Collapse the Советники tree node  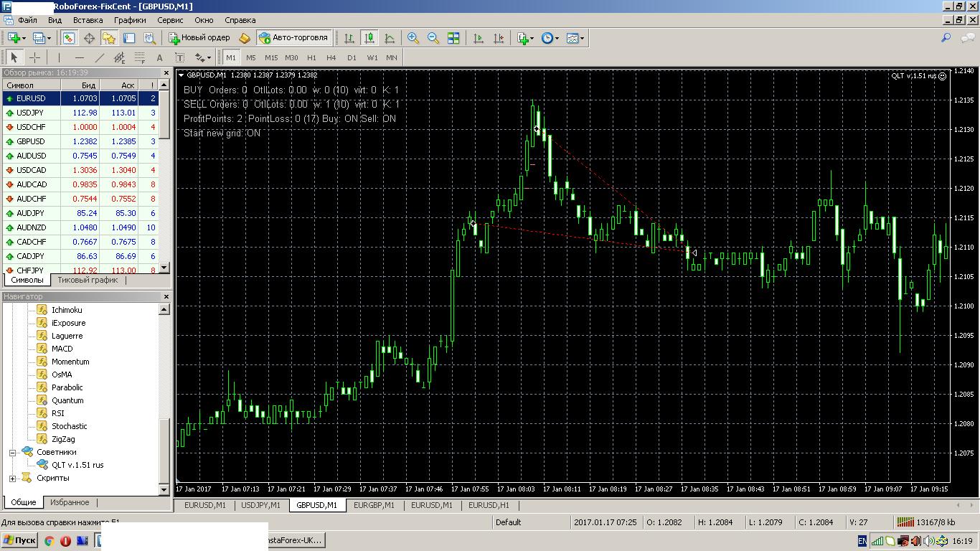(x=12, y=452)
